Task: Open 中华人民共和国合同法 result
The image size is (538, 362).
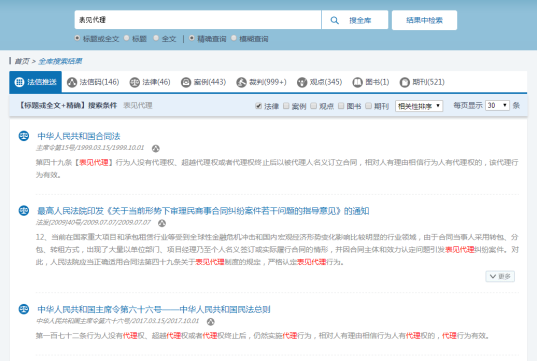Action: coord(79,136)
